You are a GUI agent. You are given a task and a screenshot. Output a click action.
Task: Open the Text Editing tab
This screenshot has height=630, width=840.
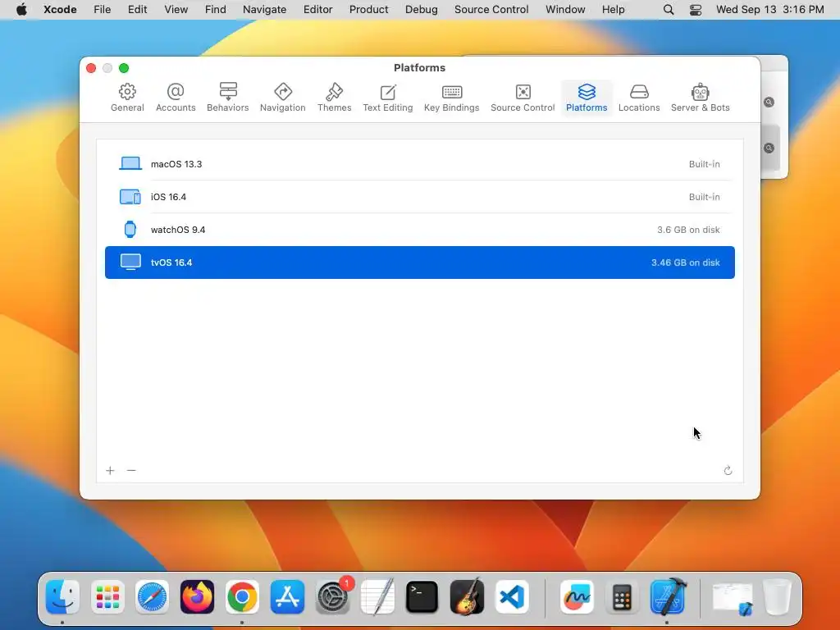pos(388,98)
